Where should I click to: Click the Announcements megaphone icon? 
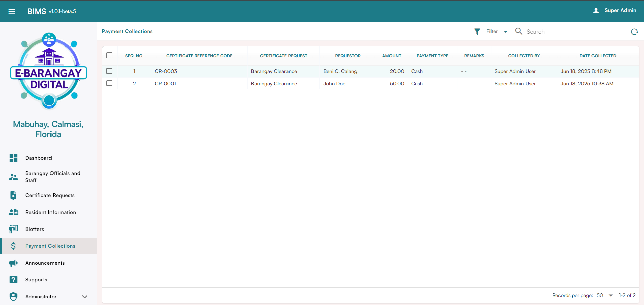pos(13,263)
